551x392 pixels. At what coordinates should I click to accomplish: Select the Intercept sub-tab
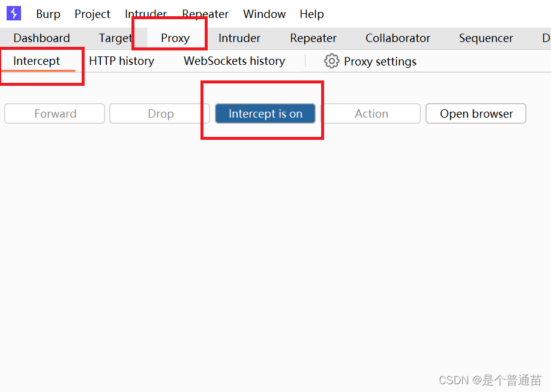pyautogui.click(x=37, y=61)
